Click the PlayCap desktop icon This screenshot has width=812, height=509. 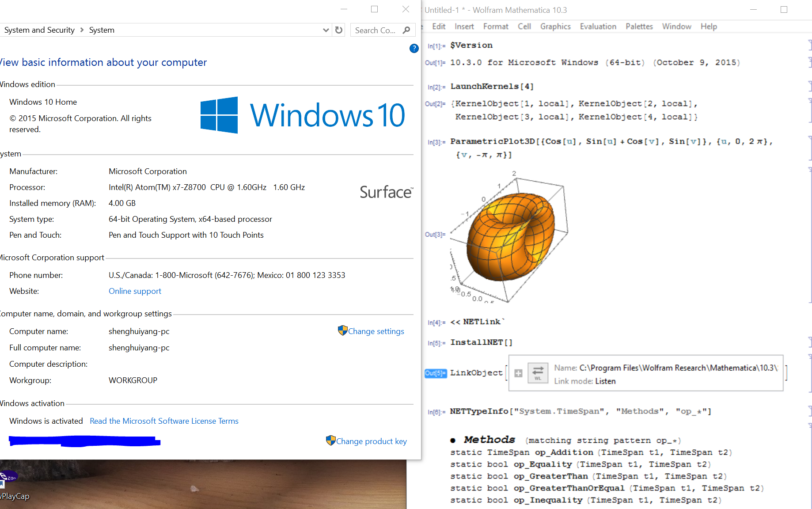[13, 486]
